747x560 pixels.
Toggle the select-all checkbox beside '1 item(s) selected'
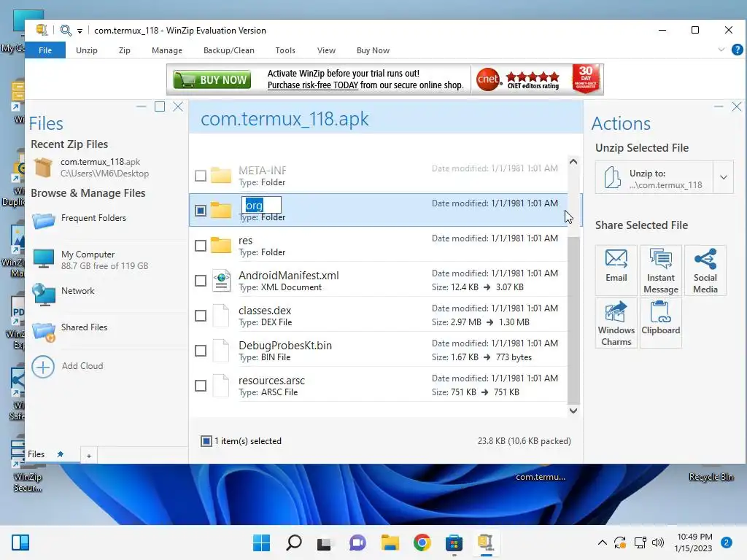(206, 441)
